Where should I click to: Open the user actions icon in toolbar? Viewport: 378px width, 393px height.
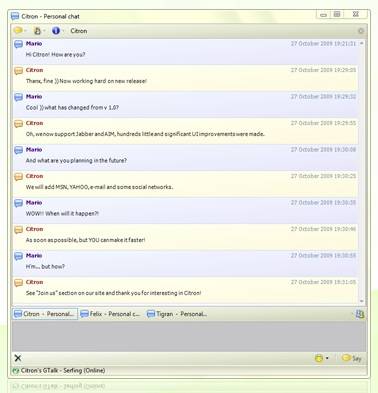click(37, 31)
